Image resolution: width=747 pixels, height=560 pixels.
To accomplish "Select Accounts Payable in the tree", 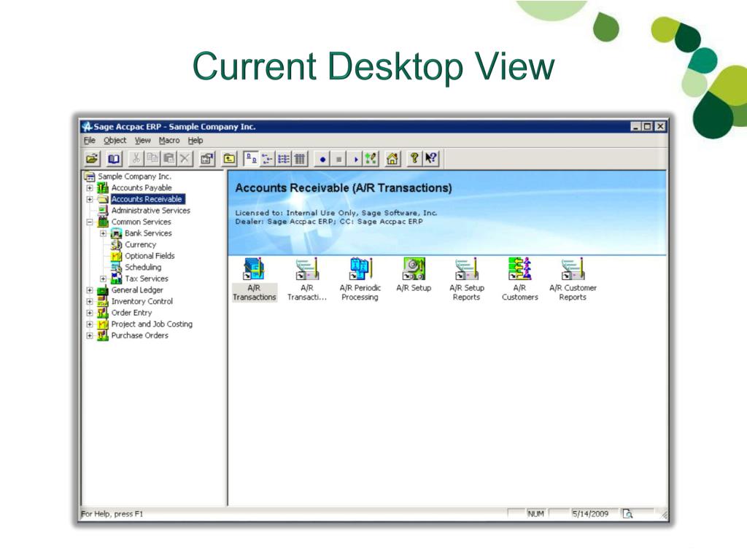I will pos(142,187).
